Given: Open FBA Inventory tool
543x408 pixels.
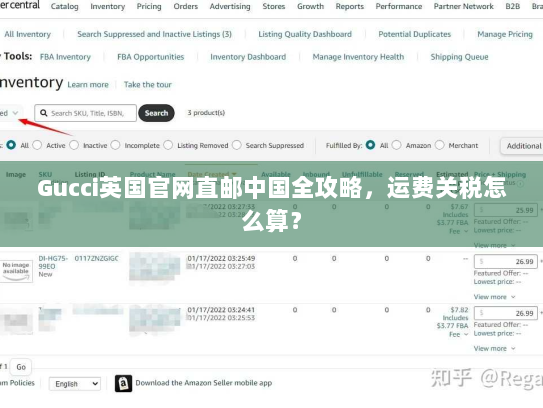Looking at the screenshot, I should pos(65,57).
